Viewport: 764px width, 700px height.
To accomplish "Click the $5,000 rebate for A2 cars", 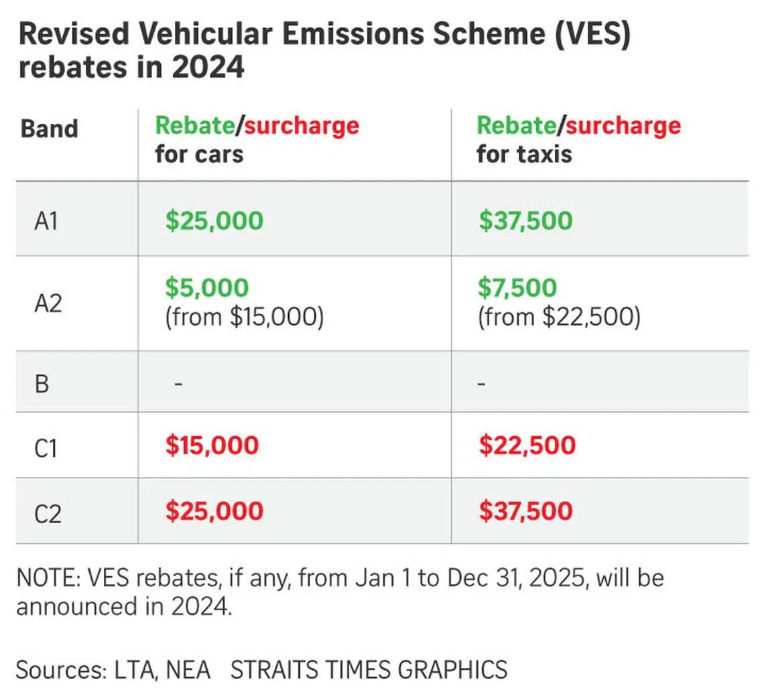I will [206, 288].
